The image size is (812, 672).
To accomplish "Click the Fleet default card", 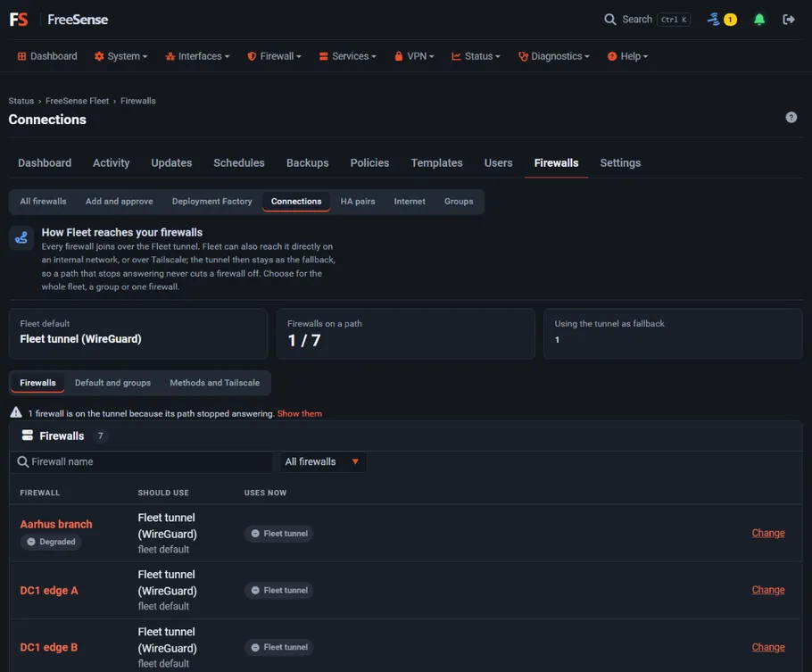I will pos(138,334).
